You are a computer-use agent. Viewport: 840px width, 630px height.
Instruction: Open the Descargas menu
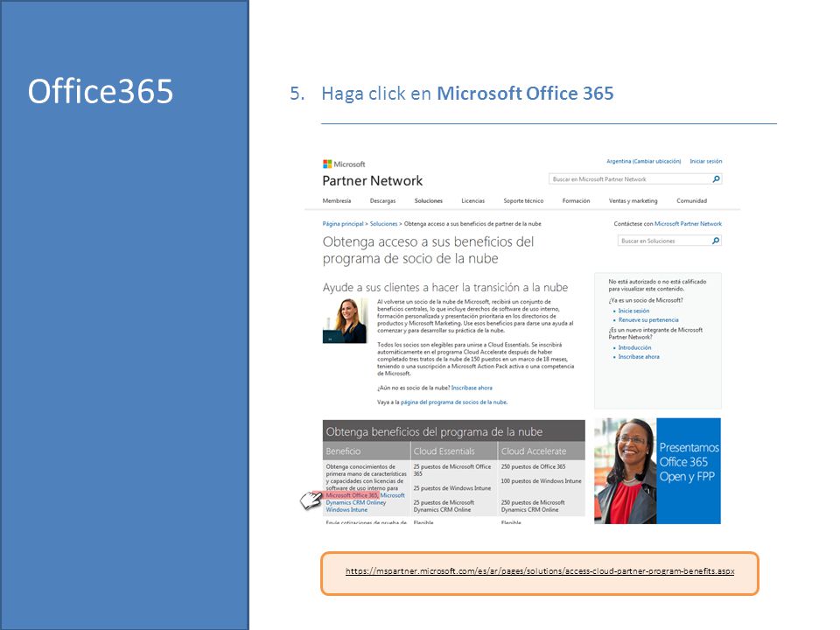[x=382, y=201]
